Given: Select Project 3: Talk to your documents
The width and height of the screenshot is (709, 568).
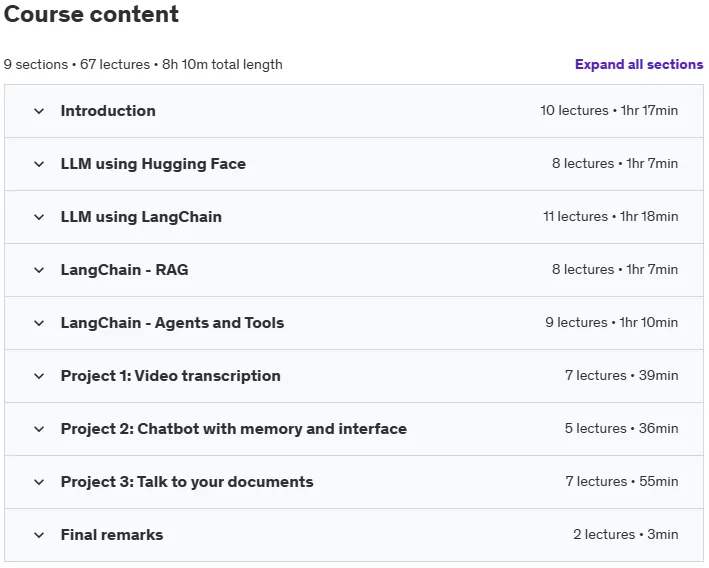Looking at the screenshot, I should (187, 482).
